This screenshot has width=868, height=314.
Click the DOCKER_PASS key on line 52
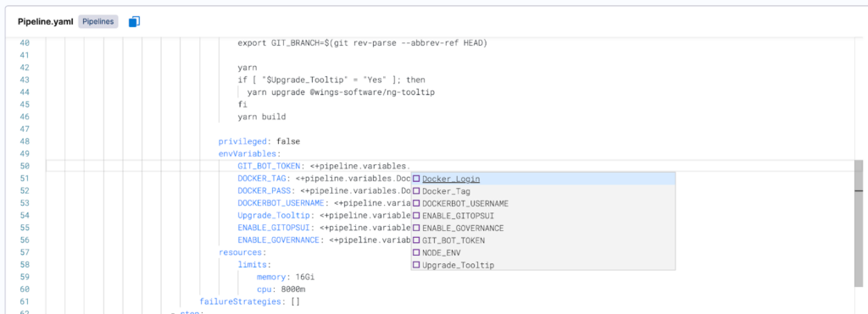[264, 190]
